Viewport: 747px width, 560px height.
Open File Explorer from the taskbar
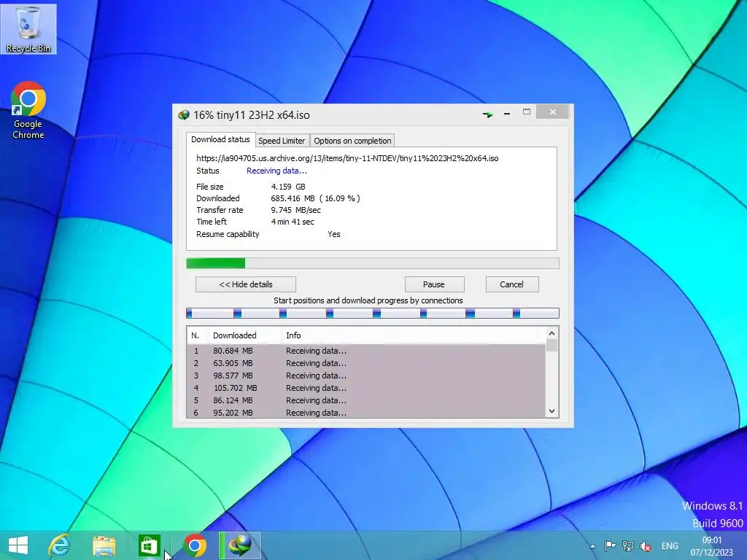(104, 545)
